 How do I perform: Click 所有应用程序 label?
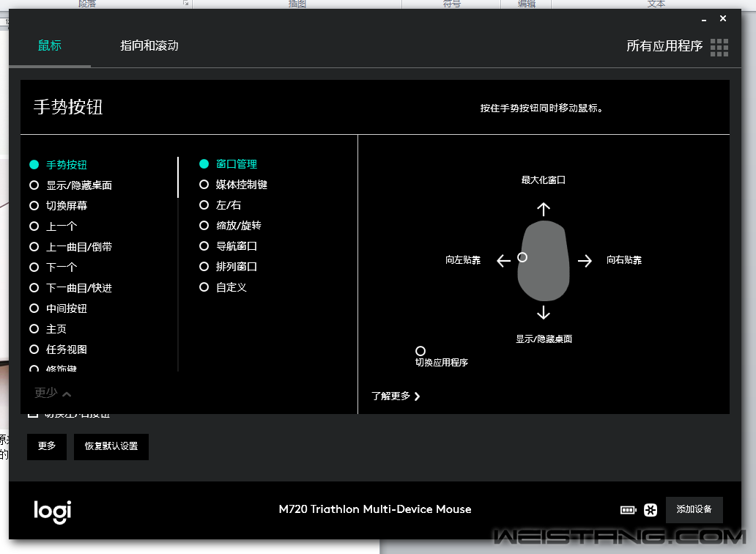coord(664,46)
